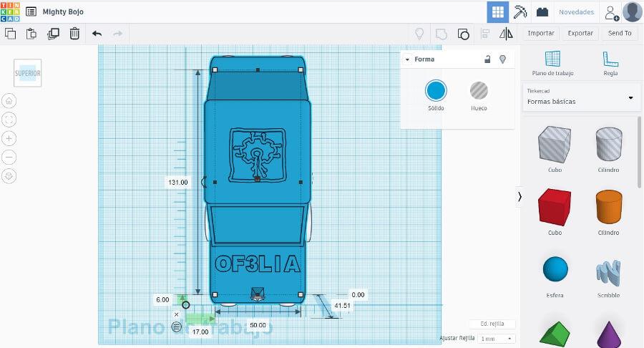
Task: Delete the selected shape with trash icon
Action: (x=74, y=33)
